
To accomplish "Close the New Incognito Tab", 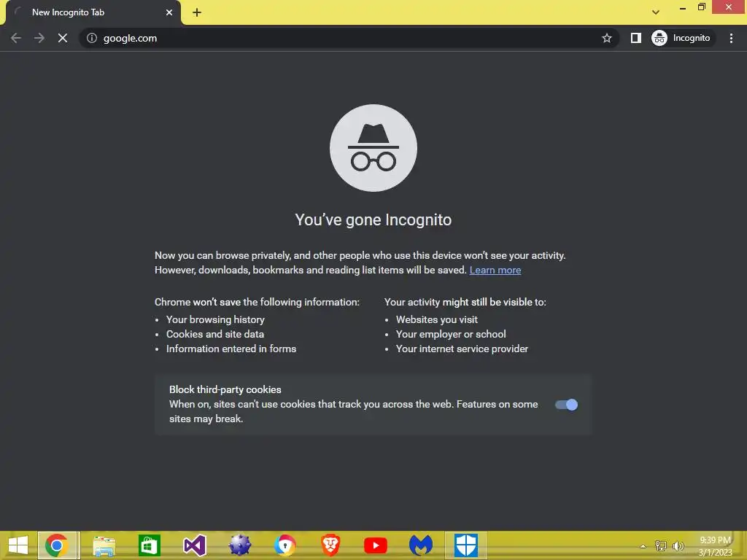I will (169, 12).
